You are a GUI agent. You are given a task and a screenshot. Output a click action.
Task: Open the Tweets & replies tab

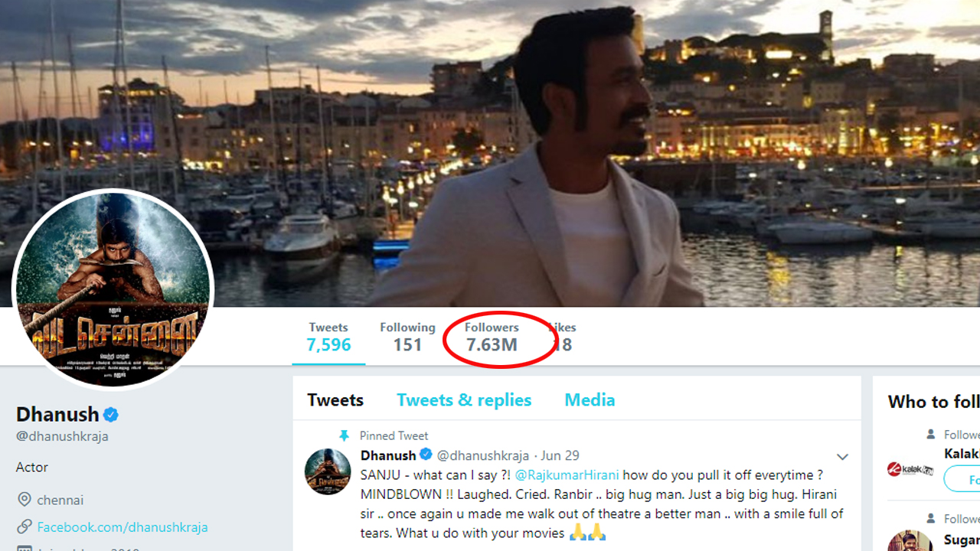[x=464, y=400]
